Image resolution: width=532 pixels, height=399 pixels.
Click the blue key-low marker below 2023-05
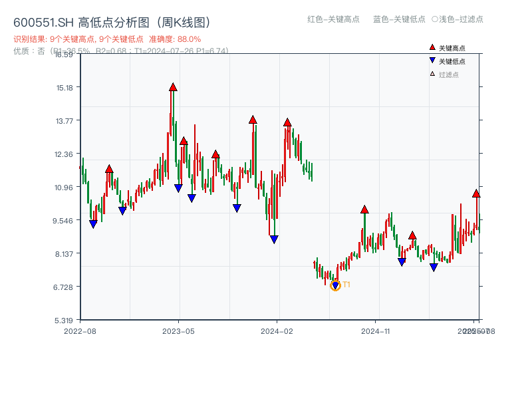[x=177, y=186]
